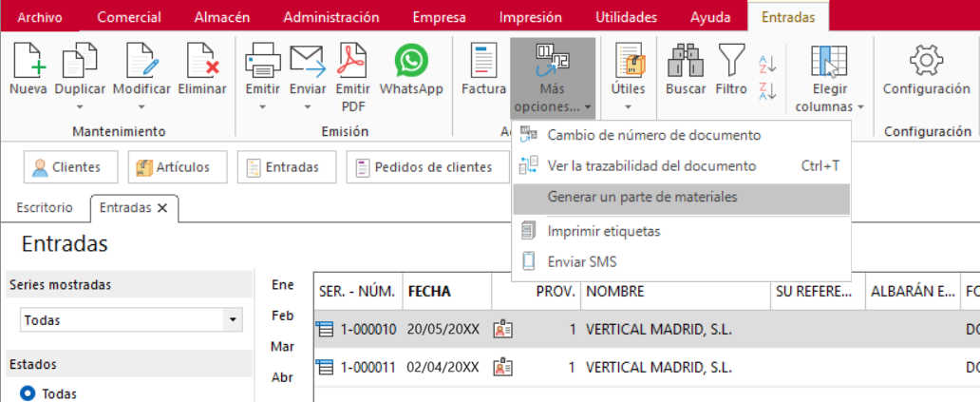Open the Archivo menu
Image resolution: width=980 pixels, height=402 pixels.
[x=39, y=17]
